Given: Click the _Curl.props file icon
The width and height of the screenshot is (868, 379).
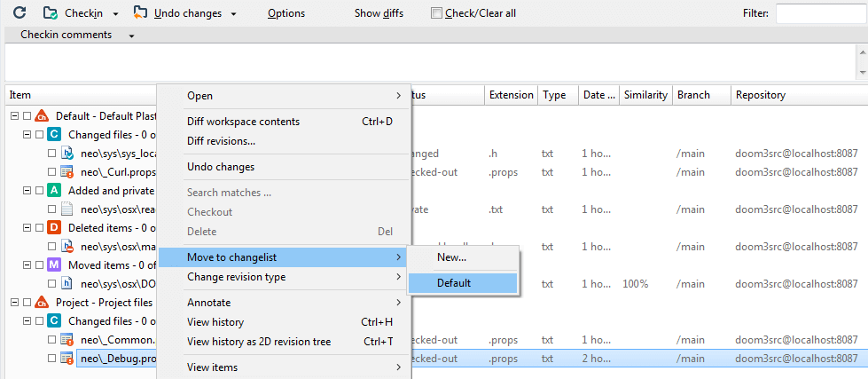Looking at the screenshot, I should tap(67, 172).
